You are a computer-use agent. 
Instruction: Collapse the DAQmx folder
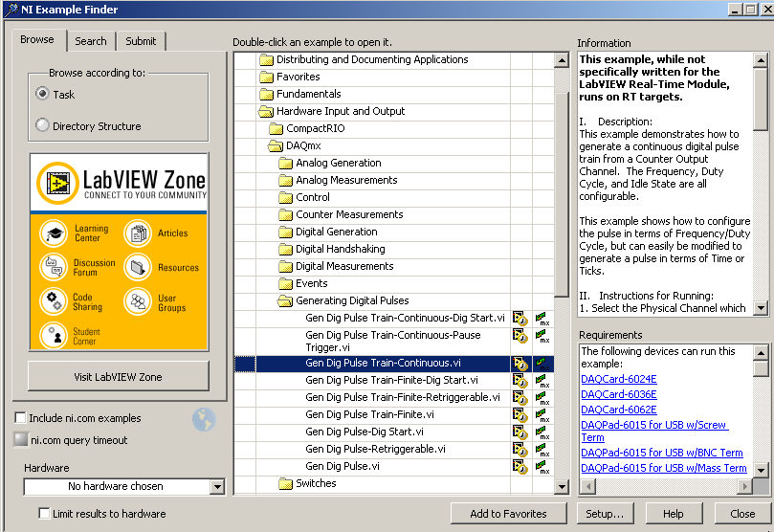tap(276, 146)
